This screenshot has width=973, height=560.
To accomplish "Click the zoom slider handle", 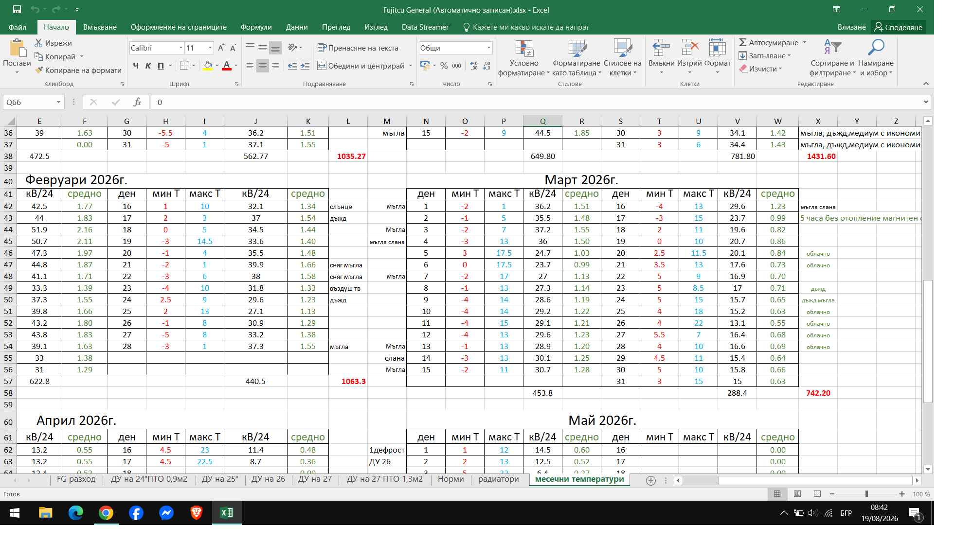I will (866, 494).
